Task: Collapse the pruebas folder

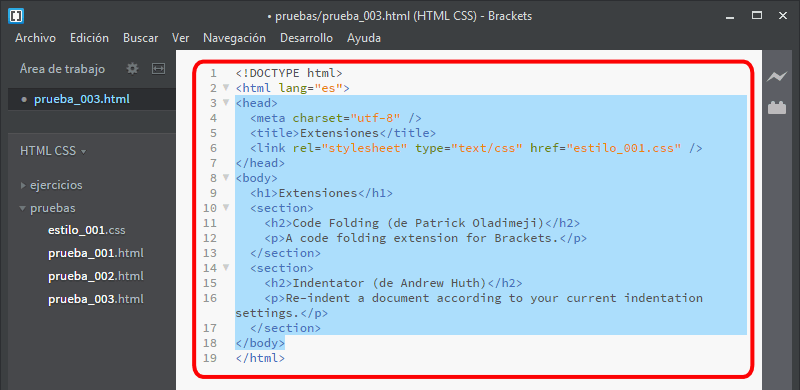Action: [22, 208]
